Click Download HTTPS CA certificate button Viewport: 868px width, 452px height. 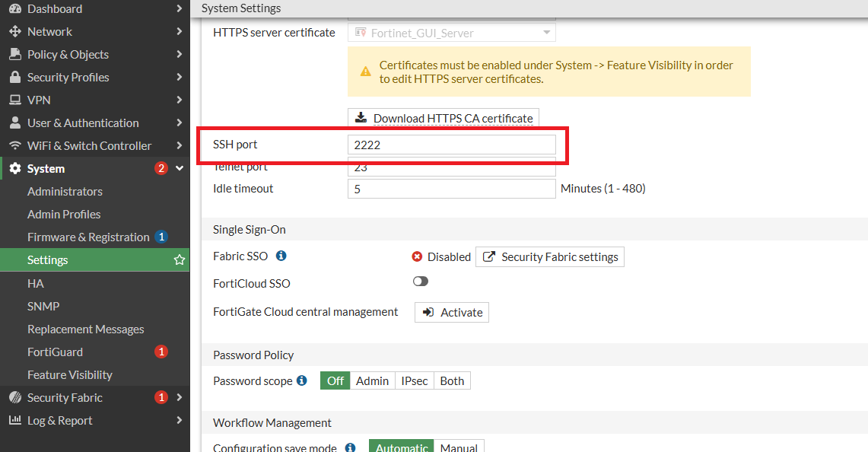pyautogui.click(x=444, y=118)
